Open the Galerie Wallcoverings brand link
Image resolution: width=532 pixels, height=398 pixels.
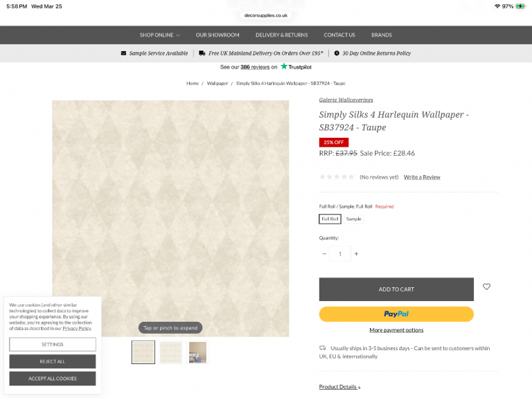tap(346, 100)
